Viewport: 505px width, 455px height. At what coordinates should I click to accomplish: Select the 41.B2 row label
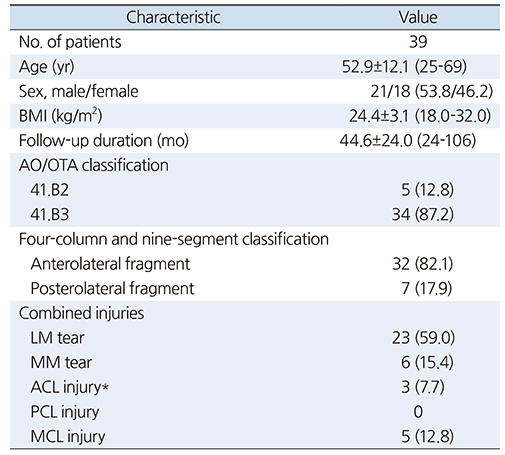tap(50, 190)
